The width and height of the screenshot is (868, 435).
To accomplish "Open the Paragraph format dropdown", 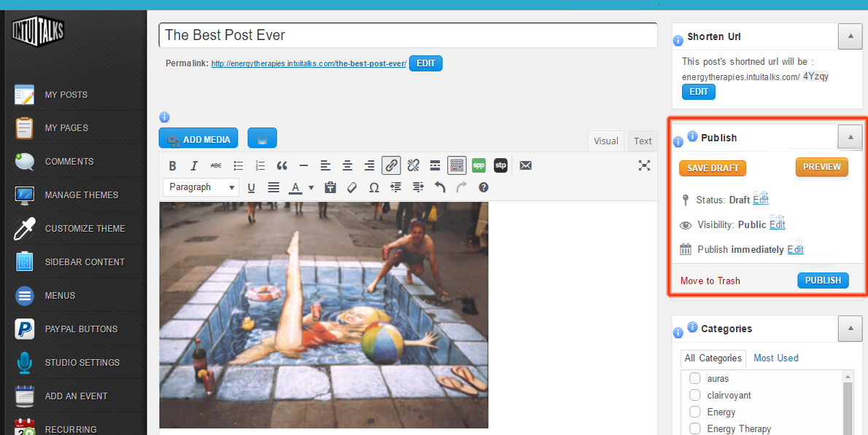I will click(x=201, y=187).
